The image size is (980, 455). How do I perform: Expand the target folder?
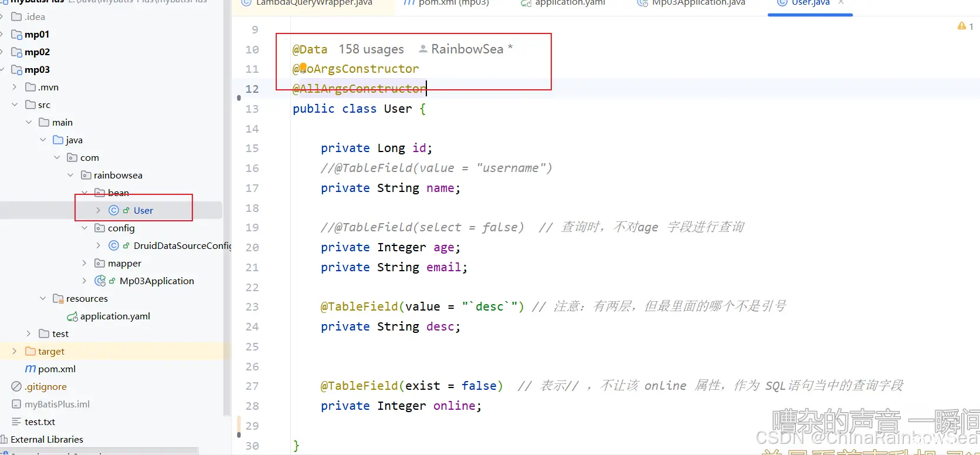15,351
